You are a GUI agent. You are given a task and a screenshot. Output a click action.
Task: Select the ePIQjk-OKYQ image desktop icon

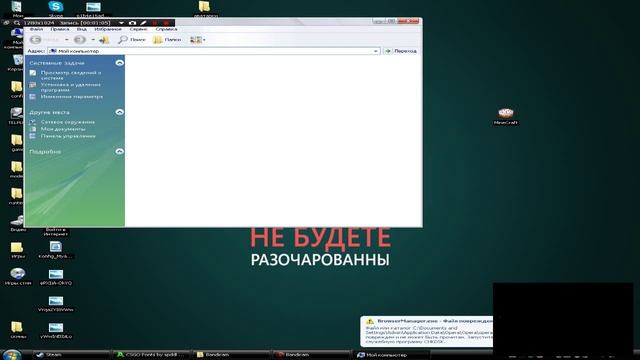tap(56, 277)
